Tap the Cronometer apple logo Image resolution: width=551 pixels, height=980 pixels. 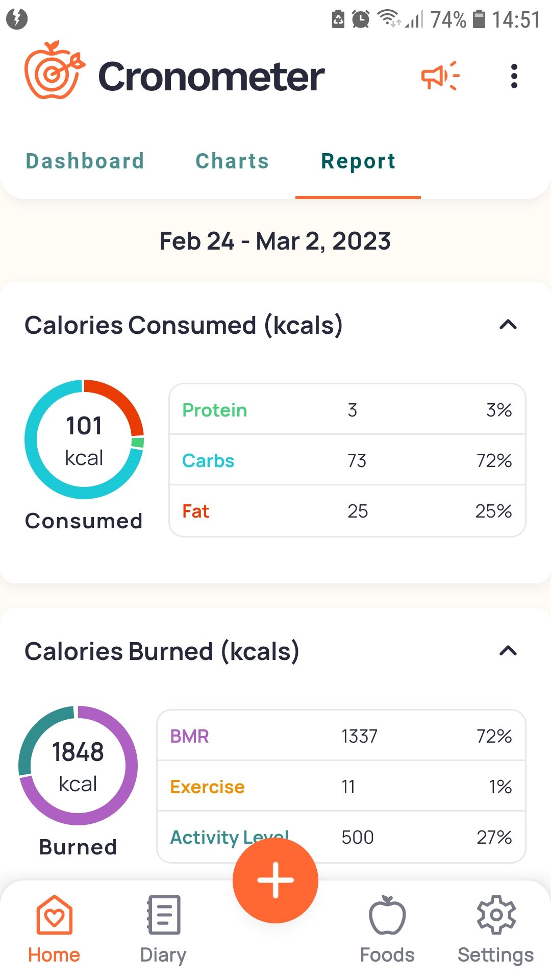[54, 70]
